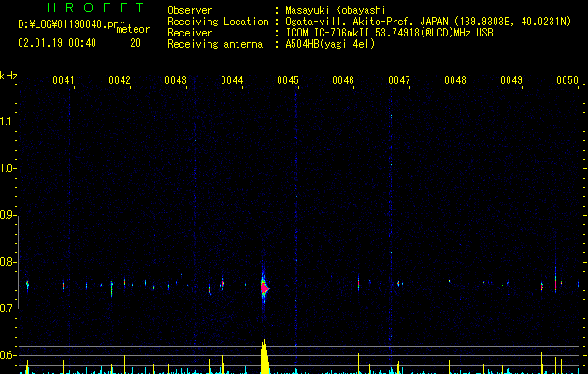Click the 0.7 kHz frequency label

(x=7, y=309)
